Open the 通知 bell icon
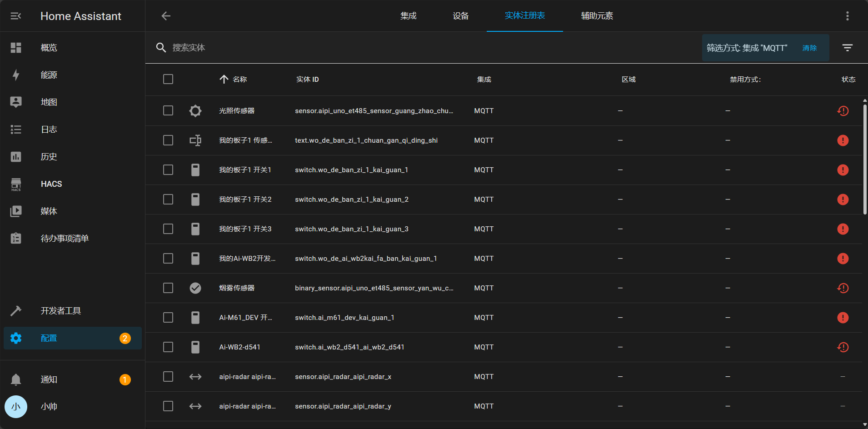The image size is (868, 429). pos(16,379)
